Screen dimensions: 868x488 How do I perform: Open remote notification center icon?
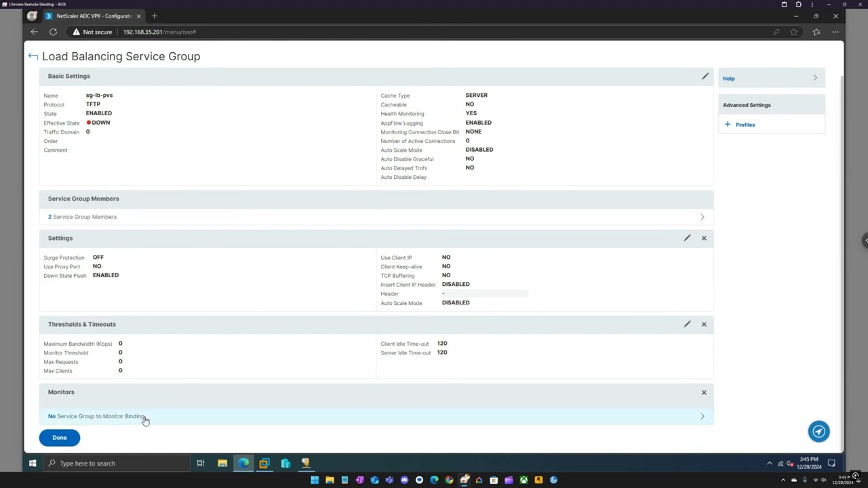click(831, 464)
